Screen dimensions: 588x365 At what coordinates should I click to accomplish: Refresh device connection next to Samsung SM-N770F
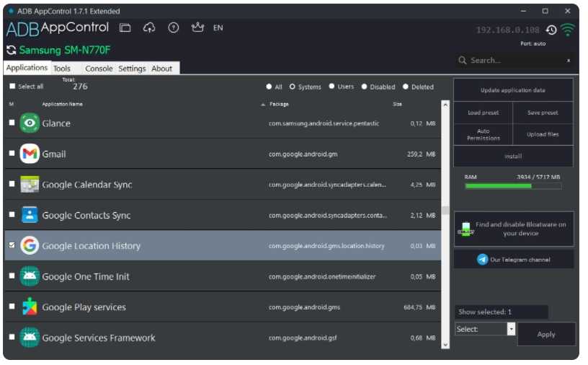(x=11, y=50)
